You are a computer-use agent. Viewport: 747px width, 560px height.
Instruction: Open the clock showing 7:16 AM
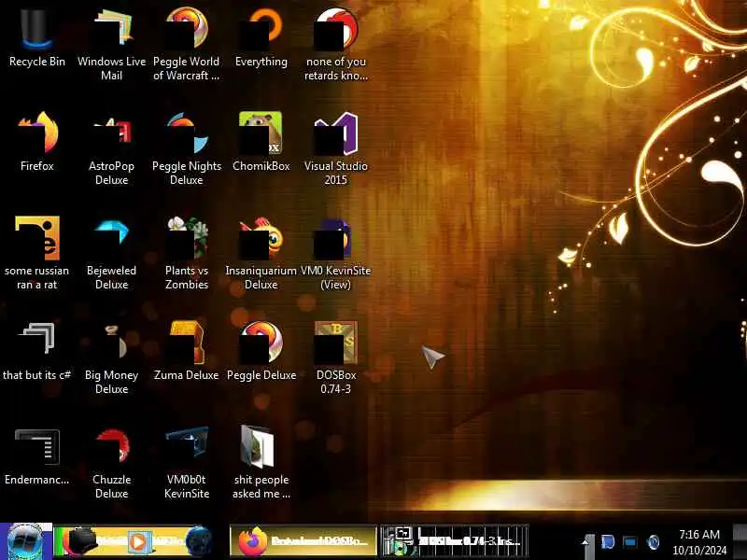(x=699, y=542)
